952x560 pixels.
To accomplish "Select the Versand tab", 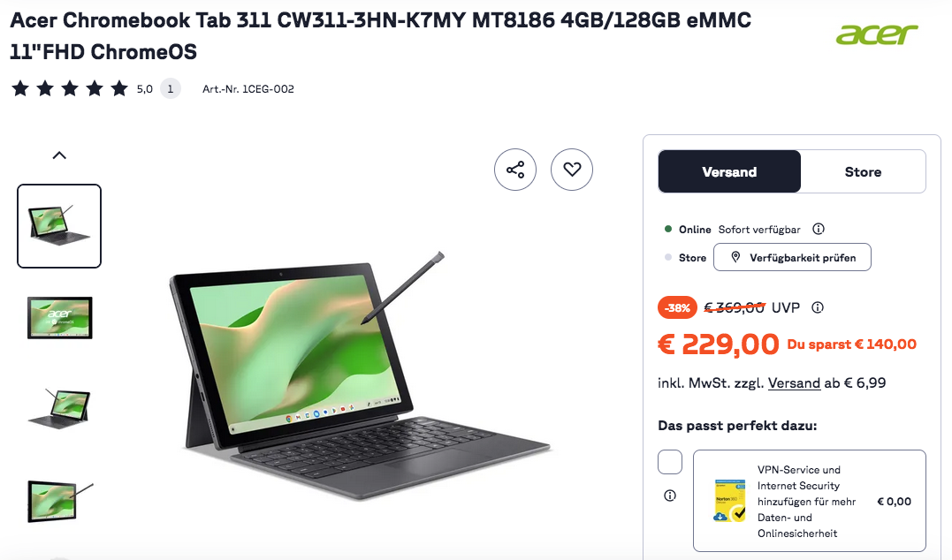I will [729, 171].
